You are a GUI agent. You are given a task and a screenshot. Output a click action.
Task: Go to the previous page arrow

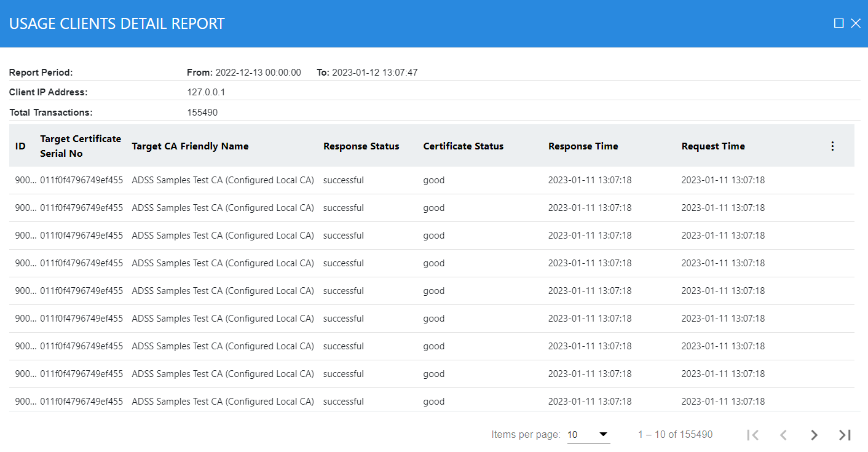tap(783, 435)
